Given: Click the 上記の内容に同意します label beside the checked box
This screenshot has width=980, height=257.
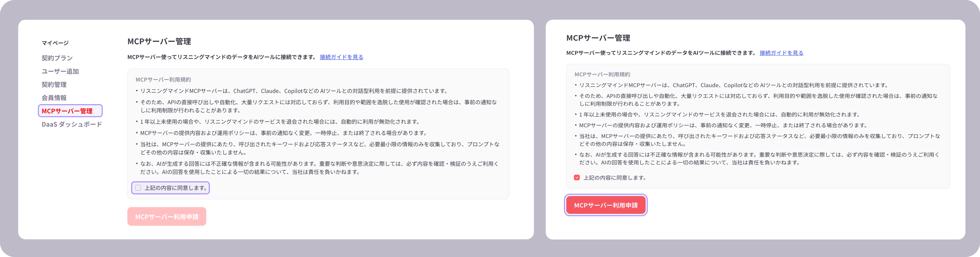Looking at the screenshot, I should tap(614, 177).
